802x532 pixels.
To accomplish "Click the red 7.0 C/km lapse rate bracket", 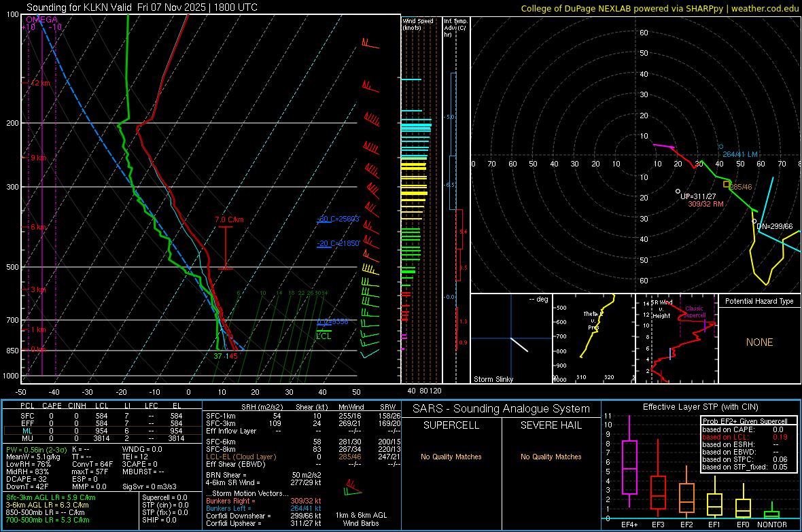I will (x=226, y=248).
